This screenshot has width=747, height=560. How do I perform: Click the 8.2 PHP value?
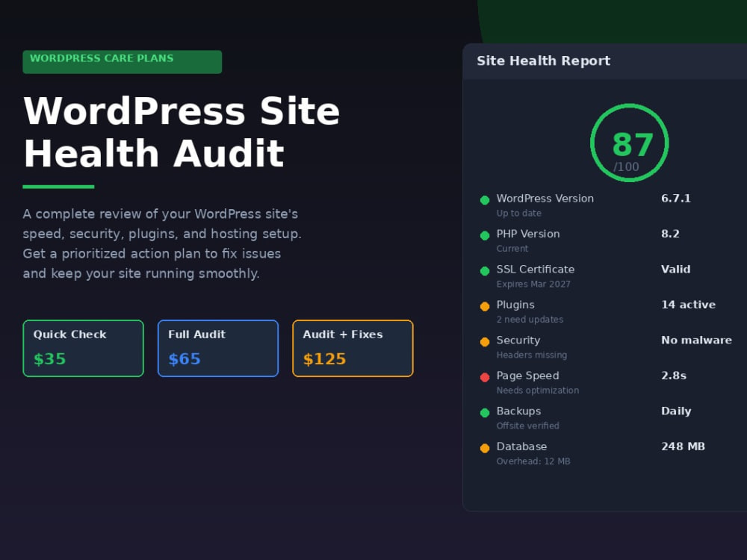coord(670,234)
